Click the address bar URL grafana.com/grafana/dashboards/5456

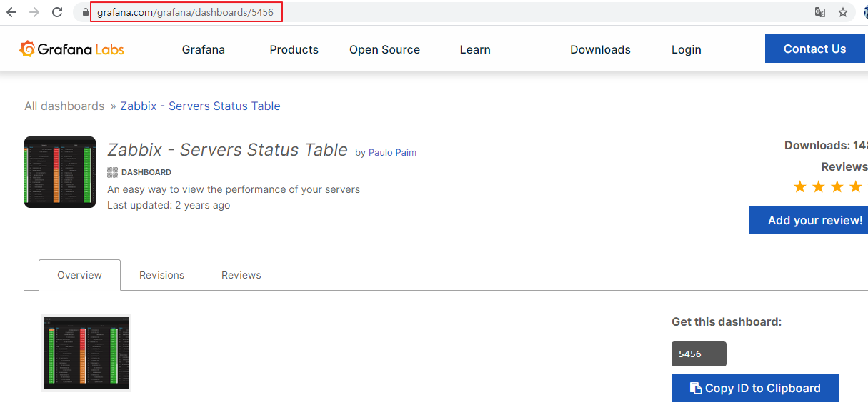186,12
